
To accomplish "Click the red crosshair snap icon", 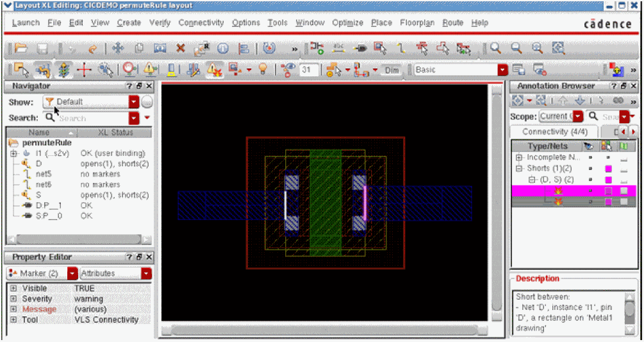I will tap(84, 70).
